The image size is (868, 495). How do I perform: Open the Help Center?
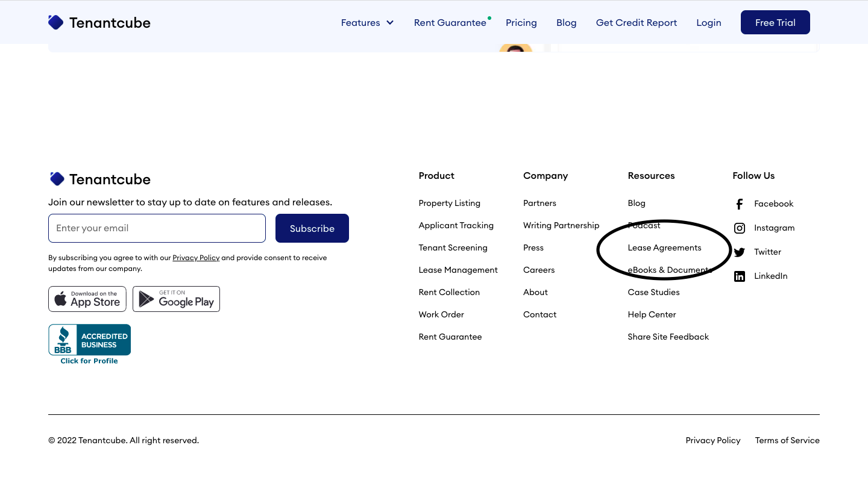coord(652,315)
